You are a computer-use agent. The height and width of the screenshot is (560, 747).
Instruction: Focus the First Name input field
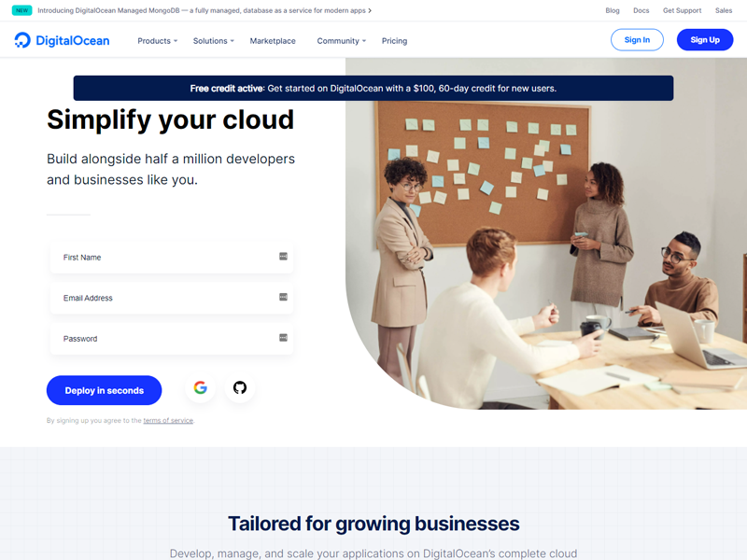point(172,258)
